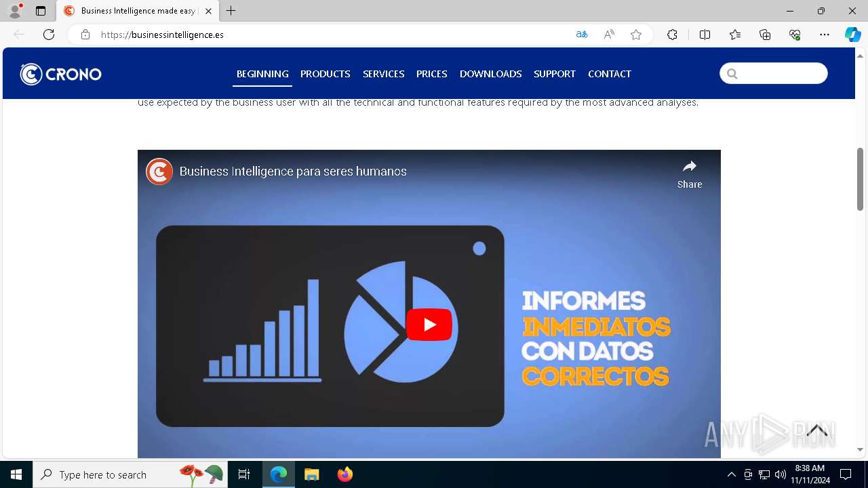The image size is (868, 488).
Task: Launch Firefox from the taskbar
Action: click(x=344, y=474)
